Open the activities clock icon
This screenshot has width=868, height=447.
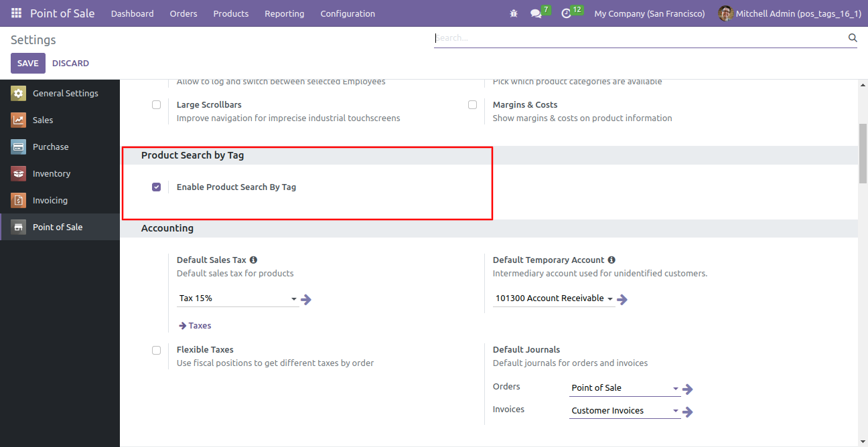566,13
